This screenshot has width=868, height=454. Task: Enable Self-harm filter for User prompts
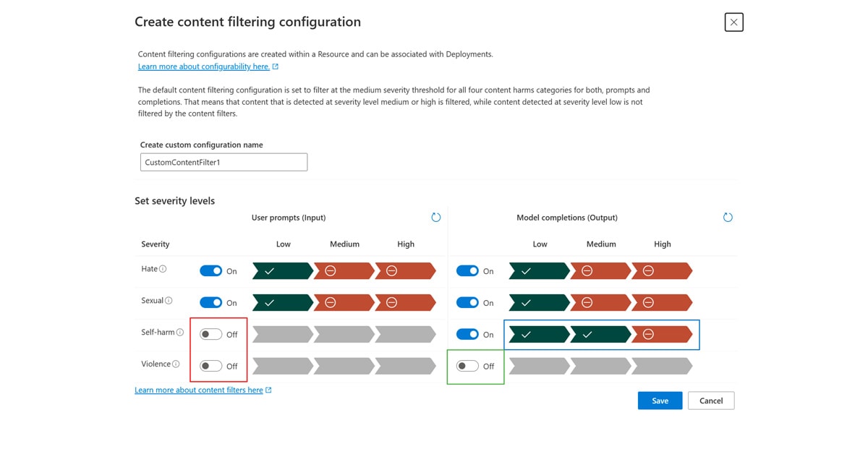210,334
